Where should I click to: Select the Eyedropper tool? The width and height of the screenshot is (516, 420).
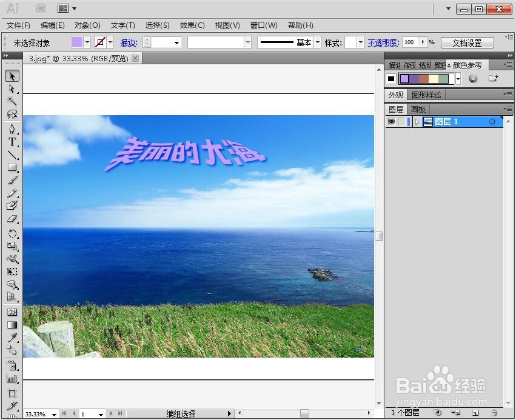click(x=12, y=338)
